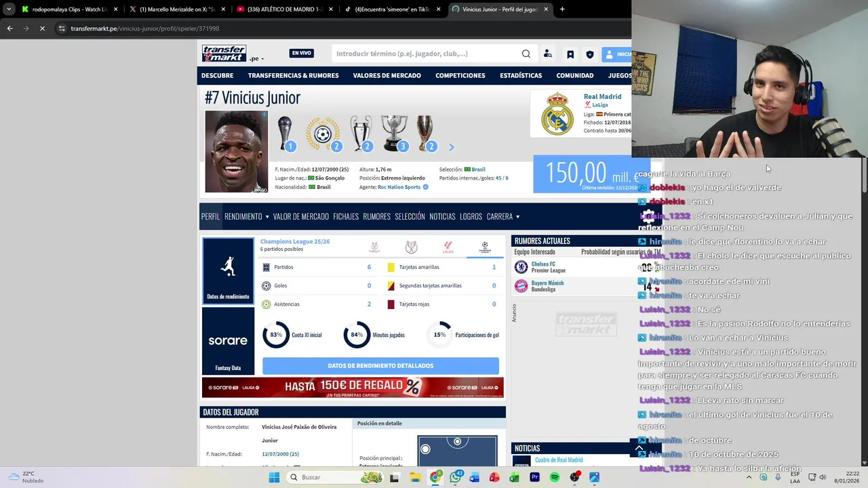This screenshot has width=868, height=488.
Task: Switch to the Selección tab
Action: (x=410, y=217)
